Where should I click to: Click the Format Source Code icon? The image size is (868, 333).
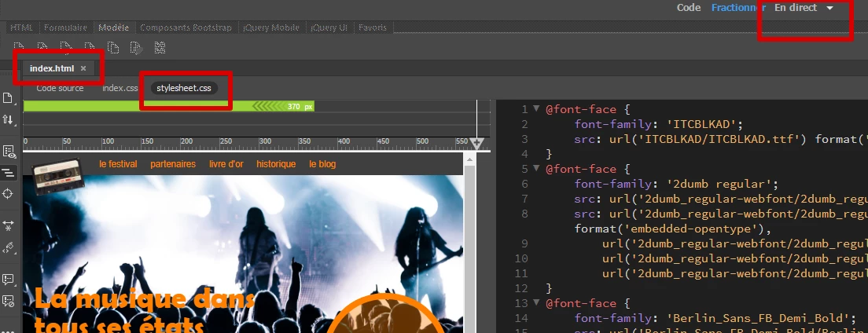click(x=8, y=247)
